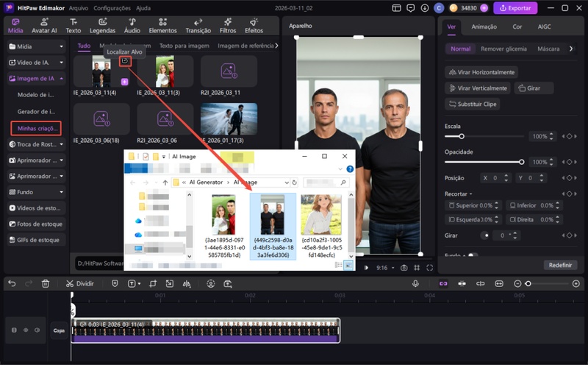
Task: Click the Opacidade slider handle
Action: tap(522, 161)
